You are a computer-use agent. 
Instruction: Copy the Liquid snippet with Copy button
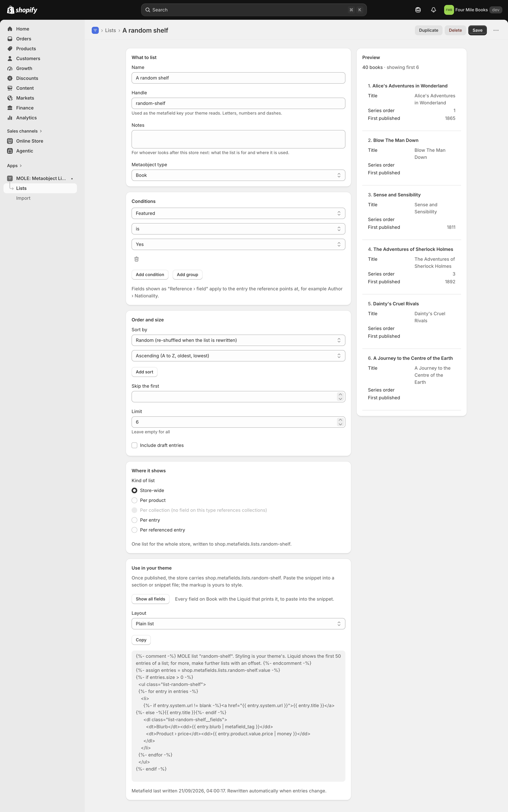coord(141,640)
